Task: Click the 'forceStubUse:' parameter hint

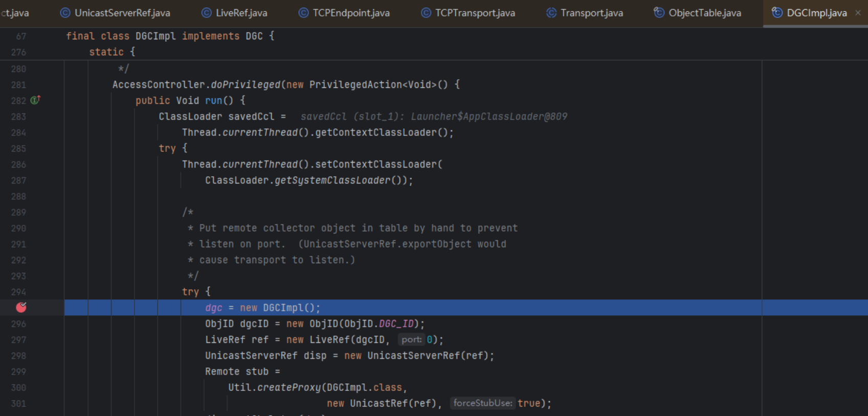Action: [482, 403]
